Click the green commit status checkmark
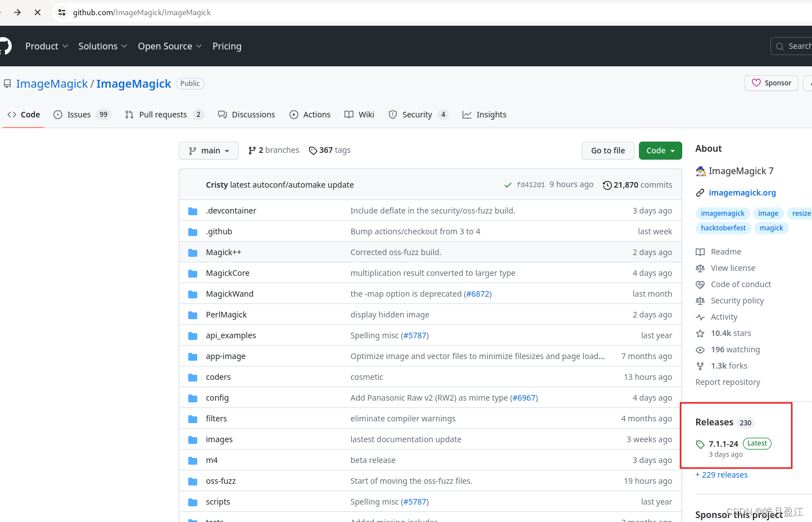 [508, 185]
